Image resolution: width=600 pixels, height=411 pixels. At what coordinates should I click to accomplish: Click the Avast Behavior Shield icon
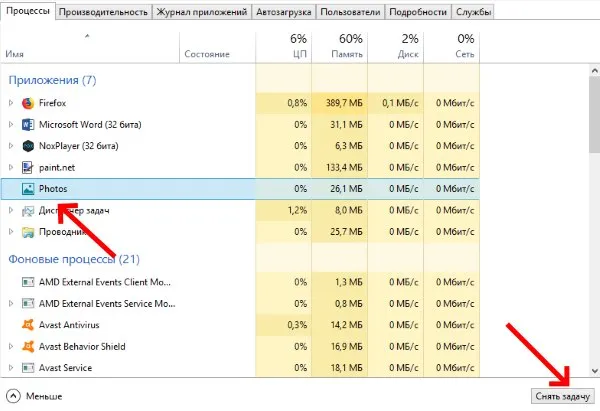(27, 346)
